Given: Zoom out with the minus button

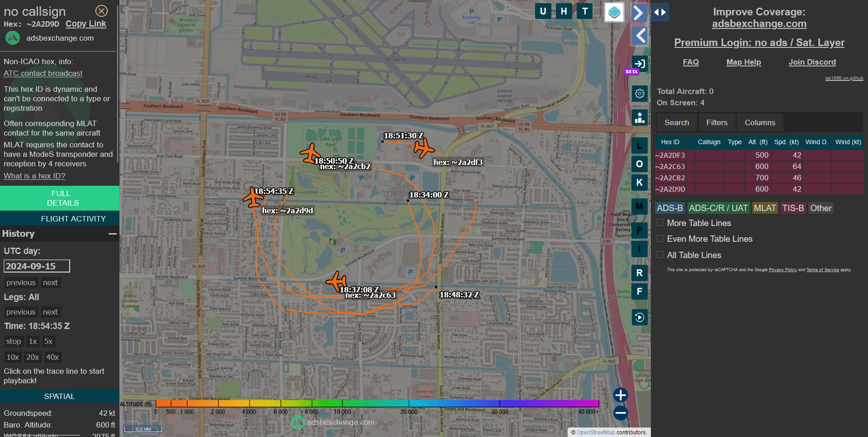Looking at the screenshot, I should (x=621, y=413).
